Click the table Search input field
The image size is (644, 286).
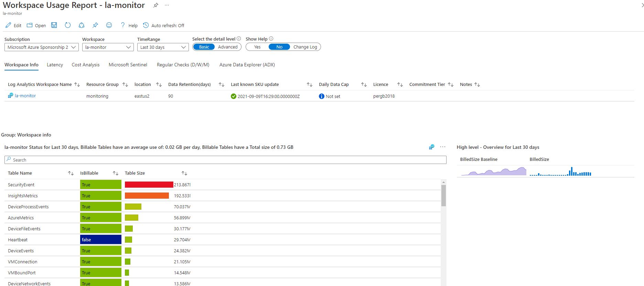pyautogui.click(x=225, y=160)
